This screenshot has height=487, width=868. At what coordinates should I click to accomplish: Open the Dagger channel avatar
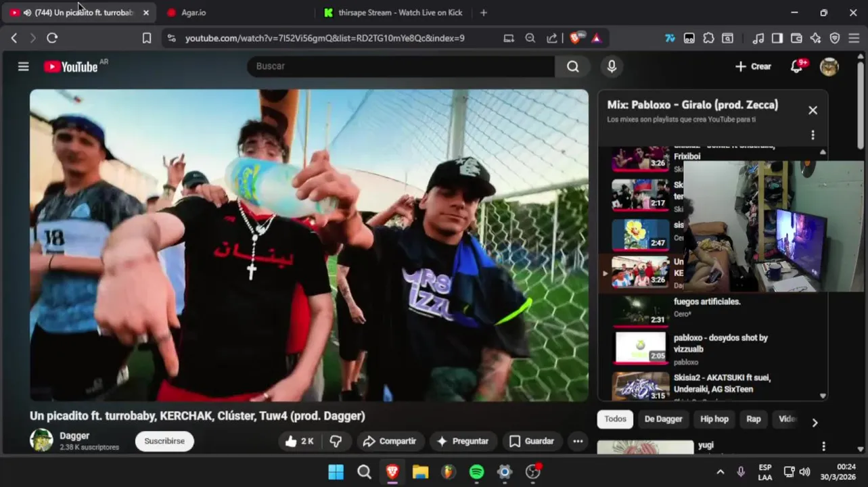point(41,440)
